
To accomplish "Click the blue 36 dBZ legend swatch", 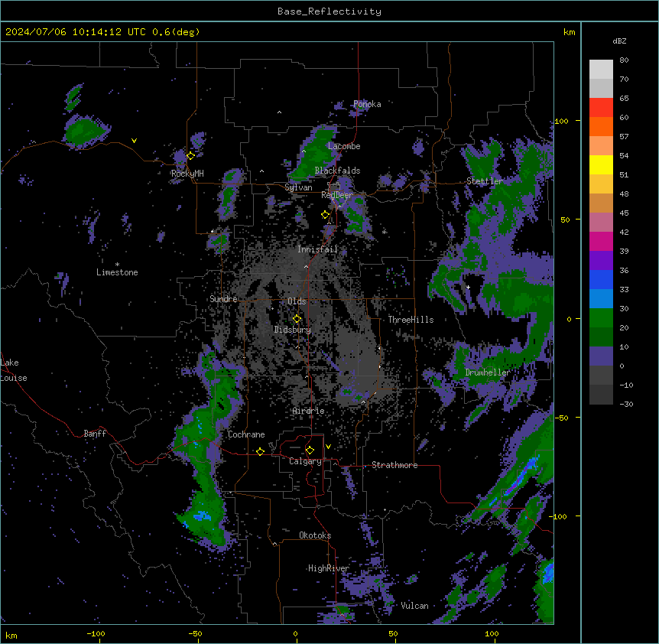I will coord(601,279).
